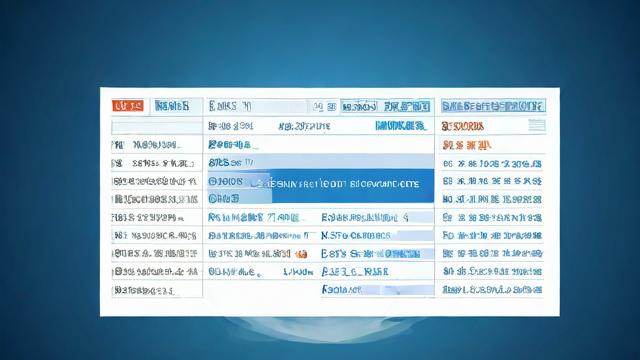Image resolution: width=640 pixels, height=360 pixels.
Task: Click the light blue selected row above the highlight
Action: [321, 162]
